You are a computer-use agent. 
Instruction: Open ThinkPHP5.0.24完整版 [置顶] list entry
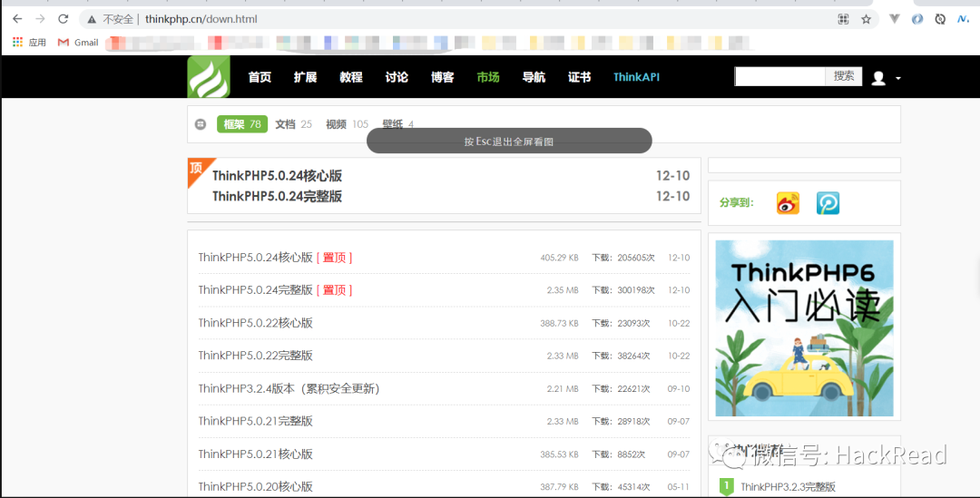(x=275, y=290)
